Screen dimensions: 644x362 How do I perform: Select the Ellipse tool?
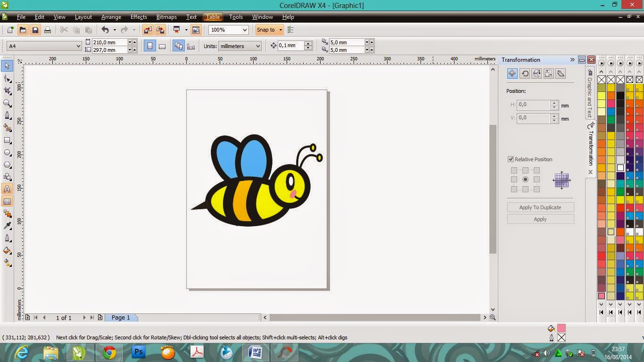point(7,152)
